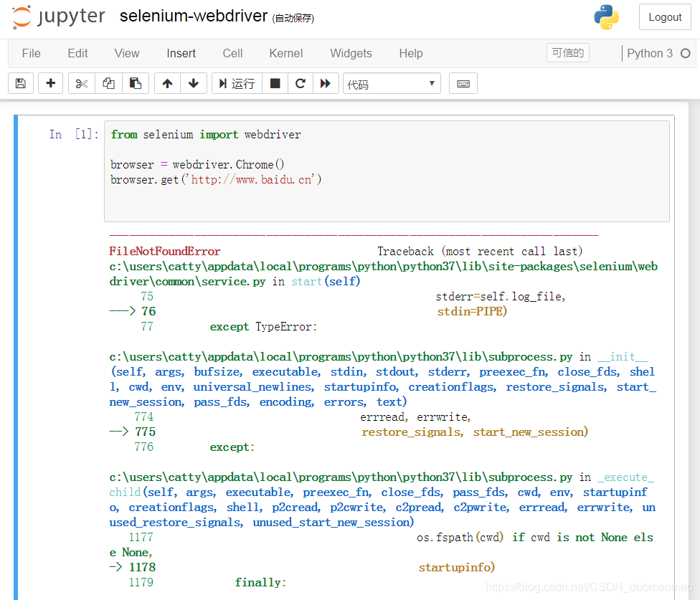
Task: Click the 可信的 trusted notebook indicator
Action: (x=568, y=52)
